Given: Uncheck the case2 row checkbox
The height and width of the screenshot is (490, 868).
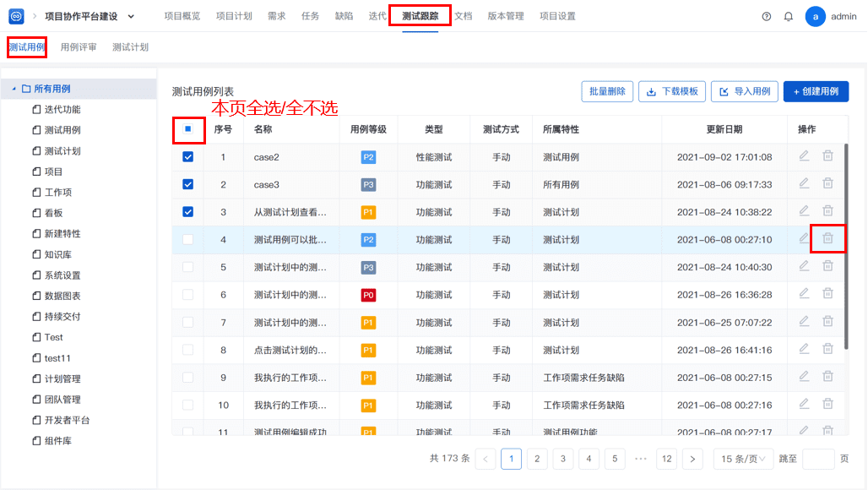Looking at the screenshot, I should point(188,156).
